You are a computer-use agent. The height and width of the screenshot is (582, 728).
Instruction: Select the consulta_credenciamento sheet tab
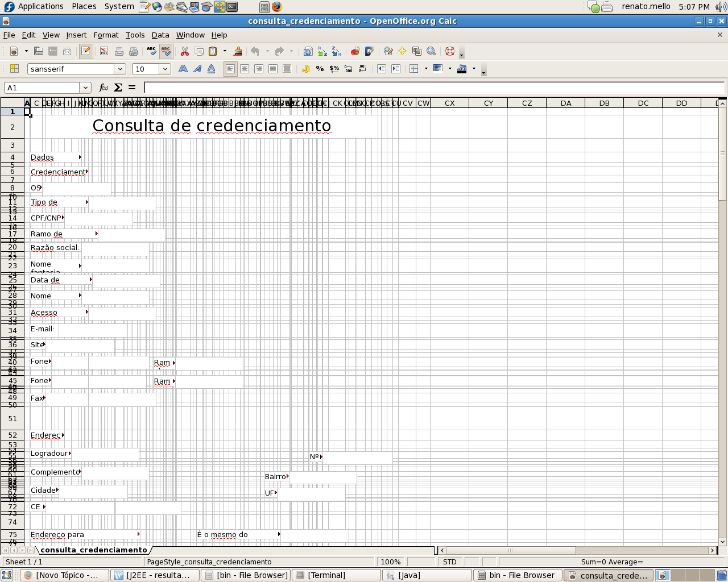point(94,550)
